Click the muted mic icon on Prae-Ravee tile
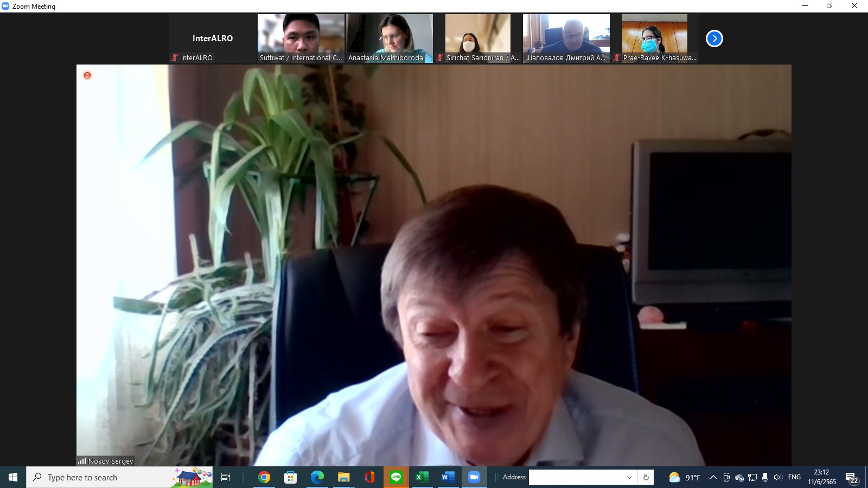The height and width of the screenshot is (488, 868). (617, 57)
